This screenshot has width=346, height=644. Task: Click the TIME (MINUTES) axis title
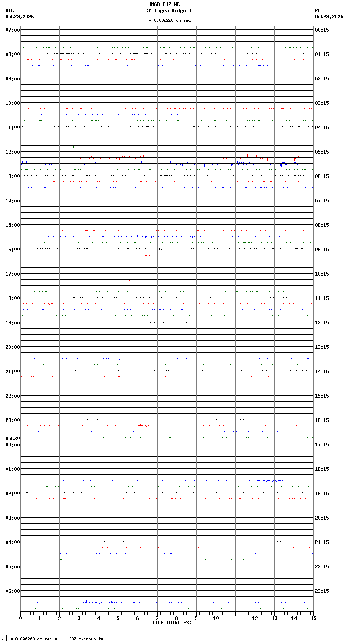coord(172,623)
